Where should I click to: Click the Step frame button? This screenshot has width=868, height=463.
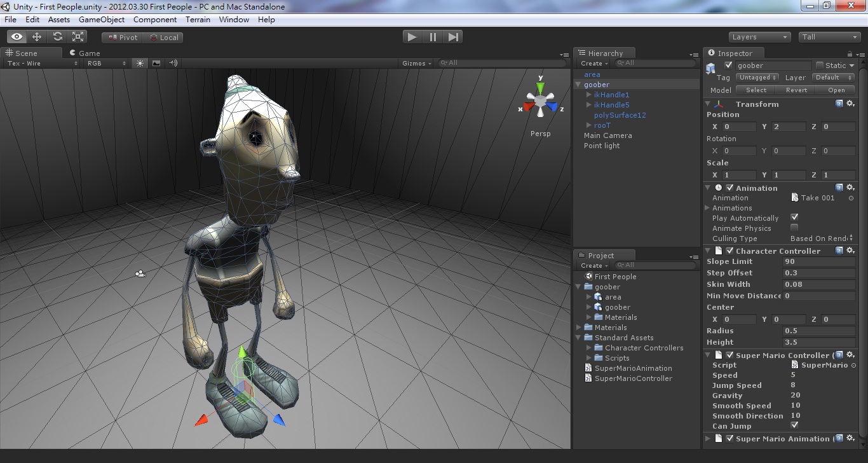453,38
